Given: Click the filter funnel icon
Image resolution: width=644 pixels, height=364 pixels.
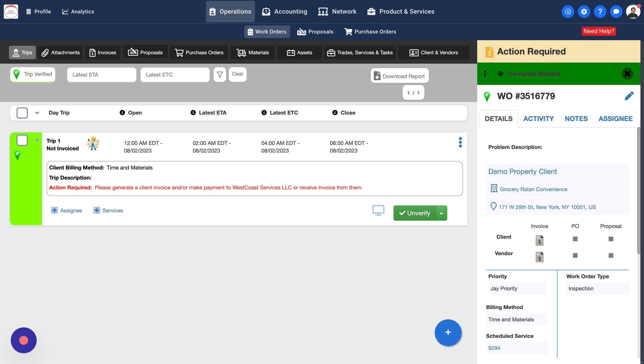Looking at the screenshot, I should [x=220, y=75].
